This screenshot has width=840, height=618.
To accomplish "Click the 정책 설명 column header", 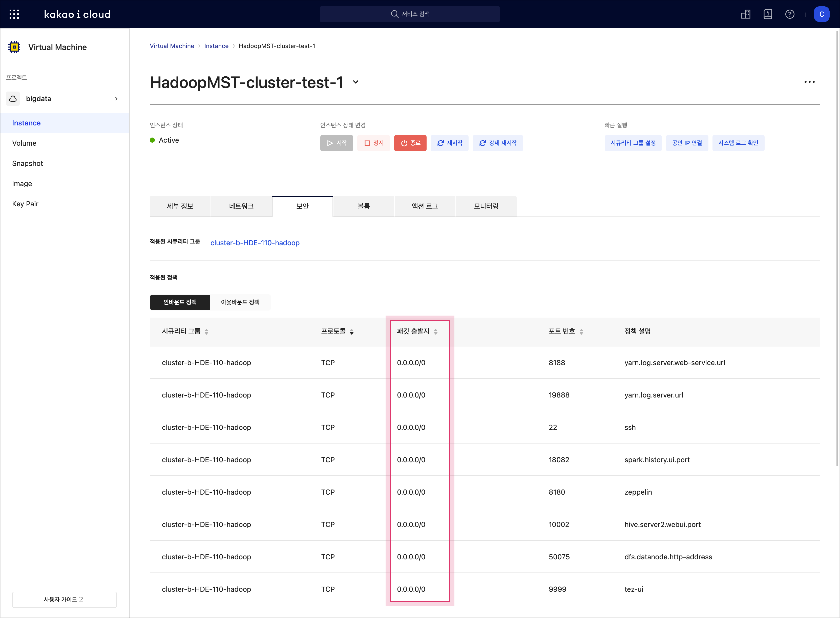I will pyautogui.click(x=637, y=332).
